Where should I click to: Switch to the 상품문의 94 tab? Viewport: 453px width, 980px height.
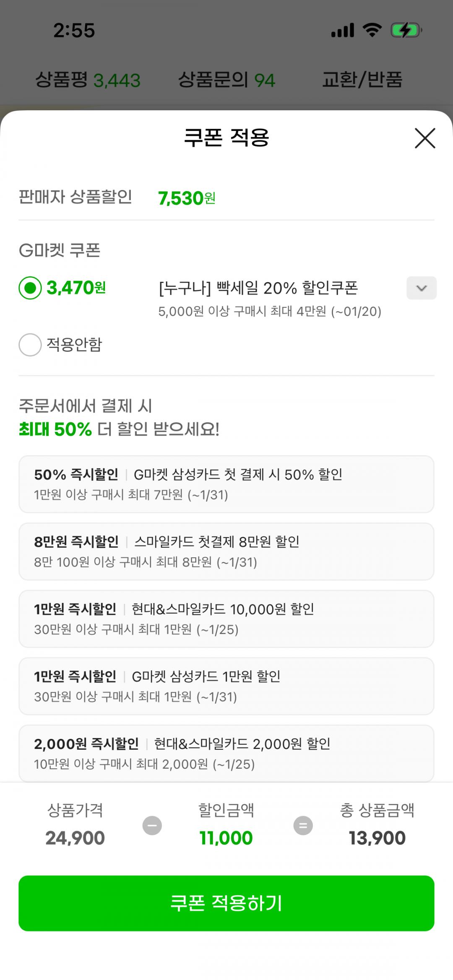point(226,80)
